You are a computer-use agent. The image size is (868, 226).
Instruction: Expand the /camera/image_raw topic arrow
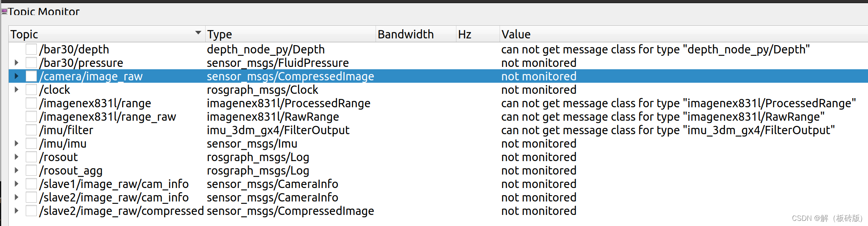pos(16,76)
